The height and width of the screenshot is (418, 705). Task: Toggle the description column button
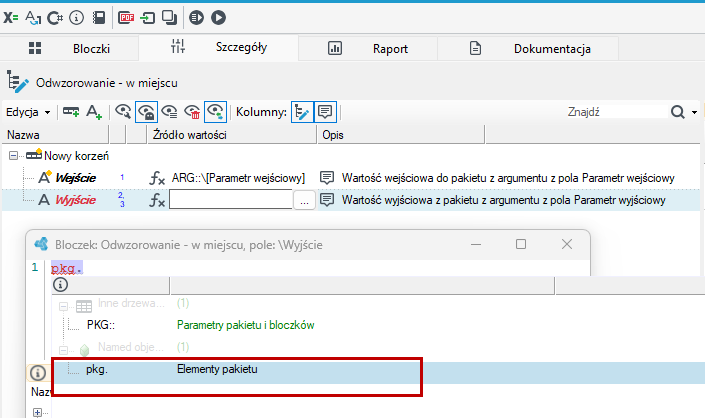[x=325, y=111]
